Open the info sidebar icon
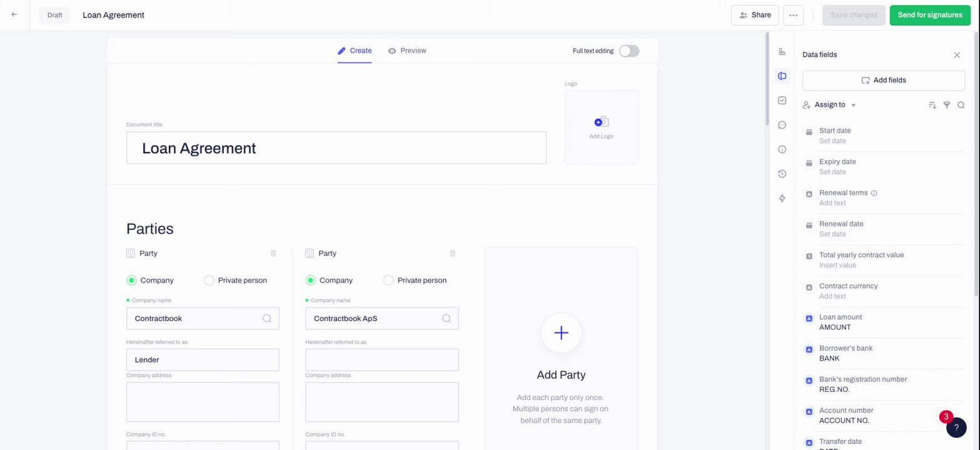Viewport: 980px width, 450px height. 782,149
